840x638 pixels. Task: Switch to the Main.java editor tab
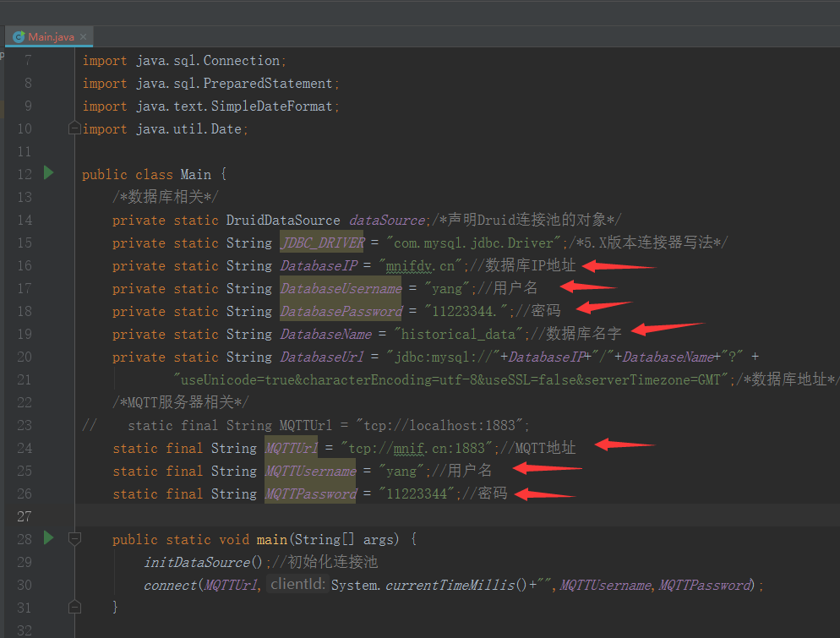[x=49, y=36]
